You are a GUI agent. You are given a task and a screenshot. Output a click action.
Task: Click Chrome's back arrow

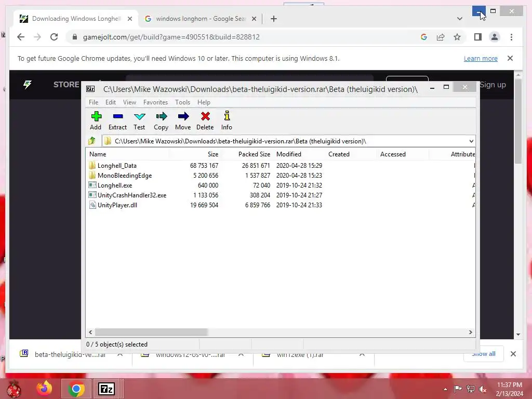pyautogui.click(x=21, y=37)
